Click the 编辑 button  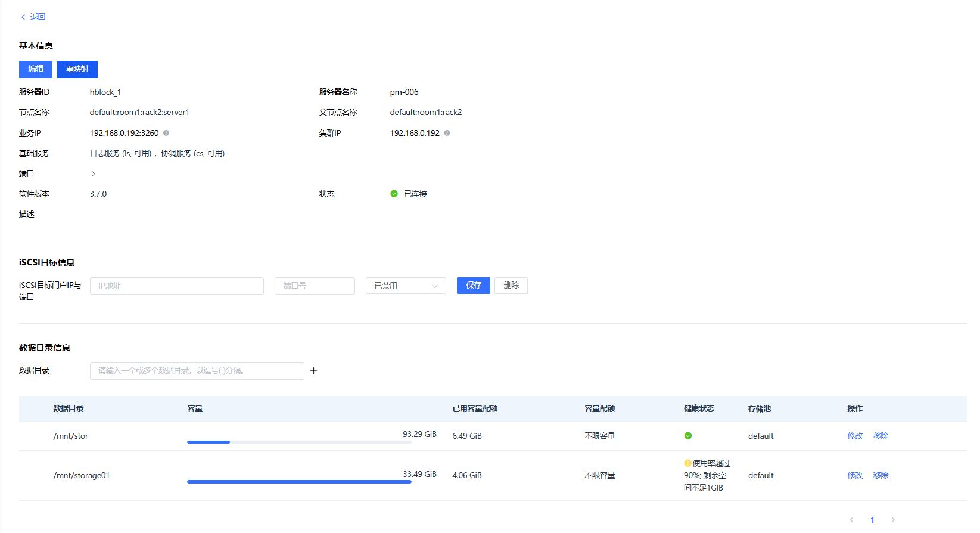(36, 69)
